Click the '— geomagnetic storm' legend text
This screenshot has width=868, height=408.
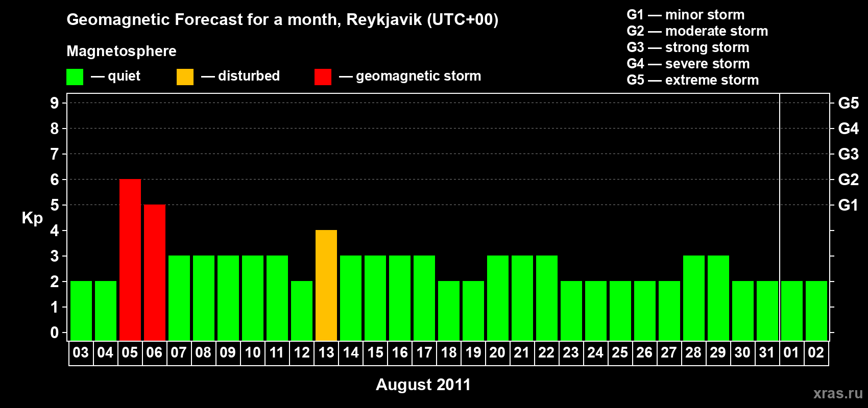click(410, 76)
